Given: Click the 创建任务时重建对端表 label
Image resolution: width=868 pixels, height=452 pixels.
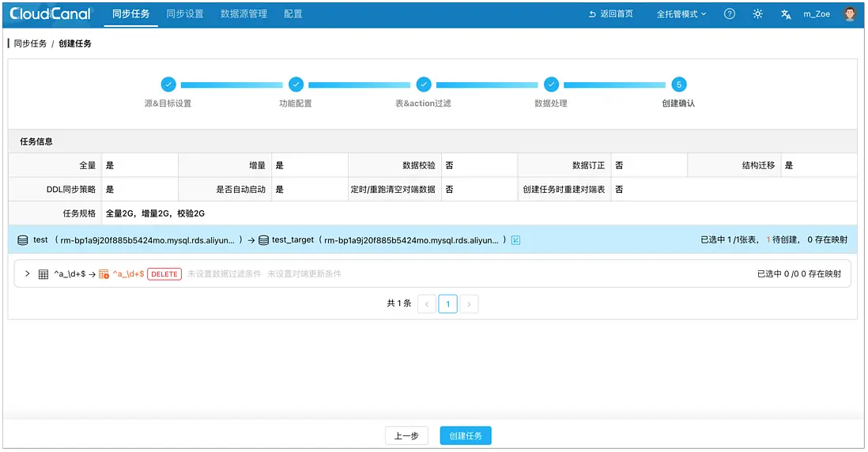Looking at the screenshot, I should click(564, 190).
